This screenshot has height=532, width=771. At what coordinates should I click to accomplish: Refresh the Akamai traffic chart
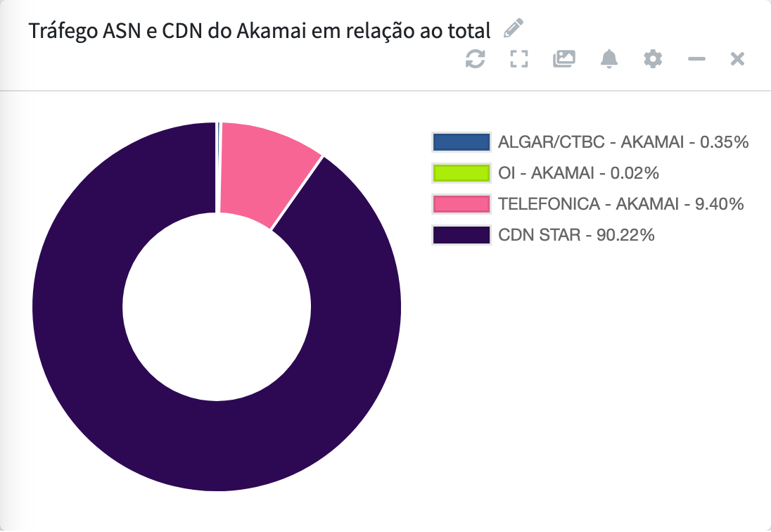click(476, 59)
